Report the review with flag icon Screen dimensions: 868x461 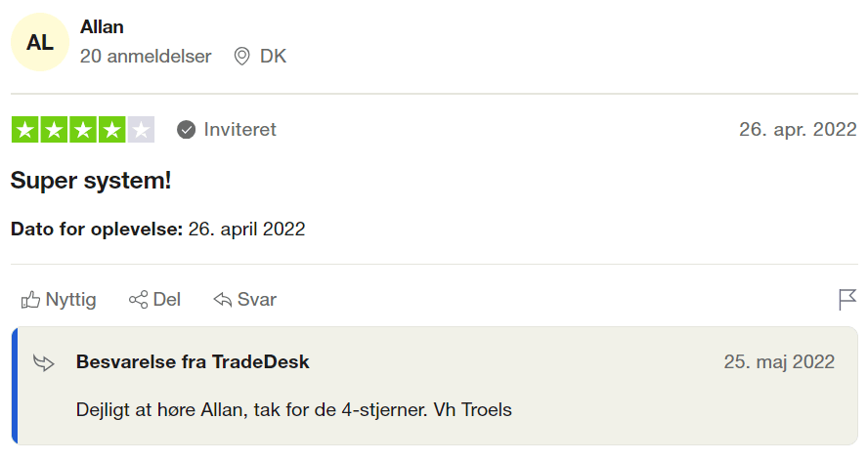[846, 300]
